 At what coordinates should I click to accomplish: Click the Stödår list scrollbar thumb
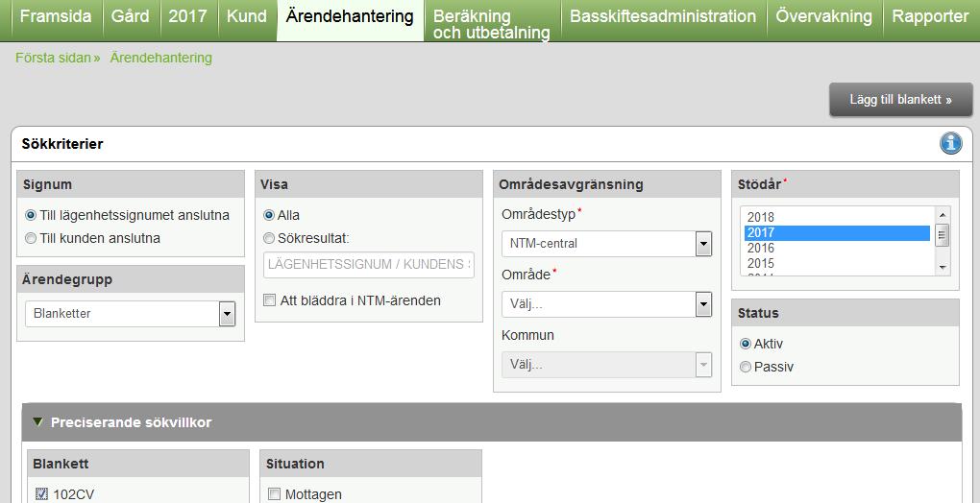943,236
